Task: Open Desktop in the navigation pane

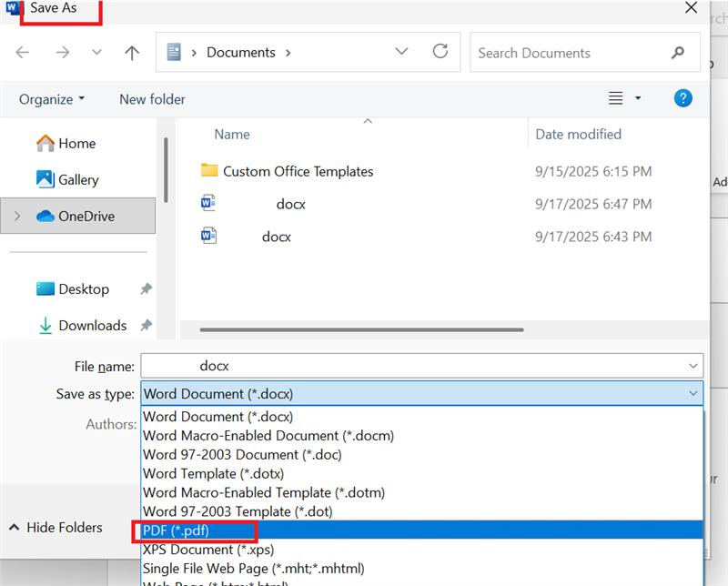Action: coord(73,288)
